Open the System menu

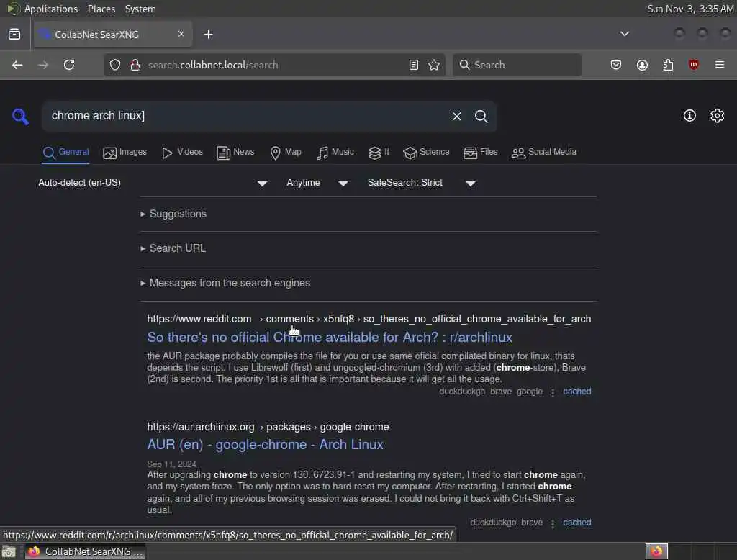point(140,9)
